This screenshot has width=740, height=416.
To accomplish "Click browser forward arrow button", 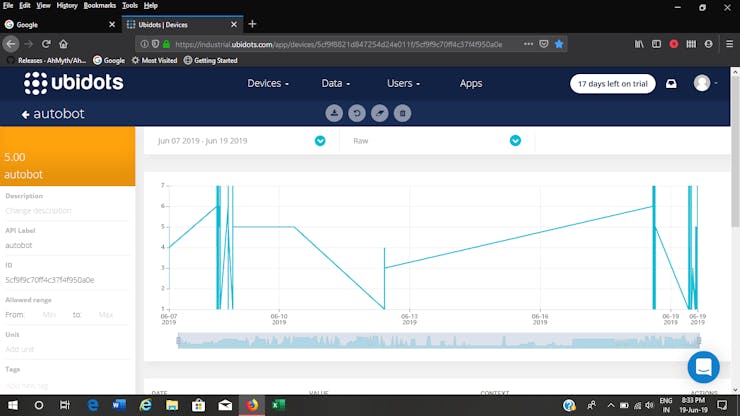I will point(28,44).
